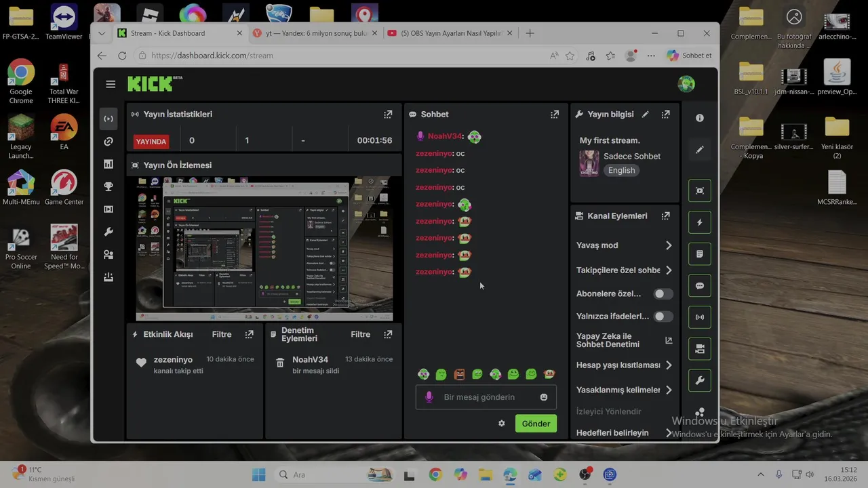
Task: Open the community users sidebar icon
Action: tap(108, 255)
